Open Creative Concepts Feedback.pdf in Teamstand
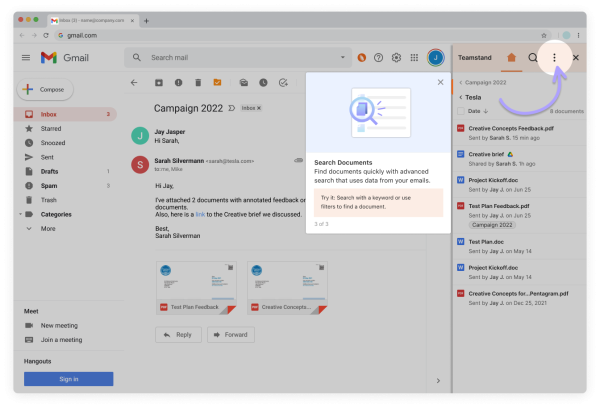 [519, 132]
